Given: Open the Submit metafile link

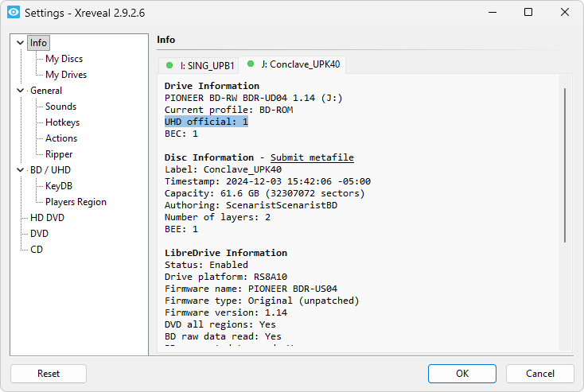Looking at the screenshot, I should click(x=312, y=157).
